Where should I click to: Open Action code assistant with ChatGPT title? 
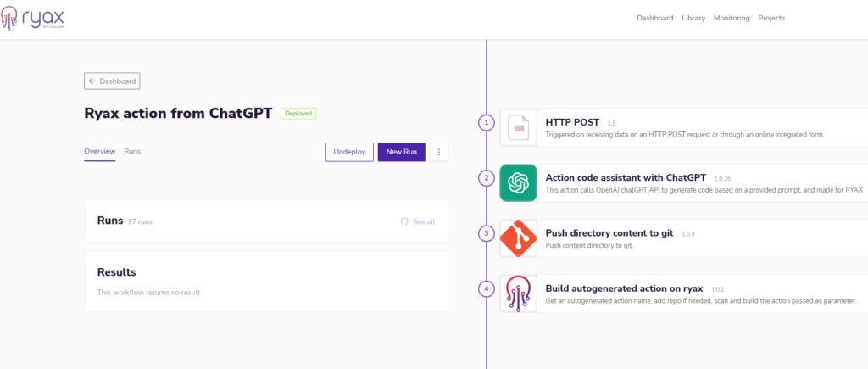(x=626, y=177)
